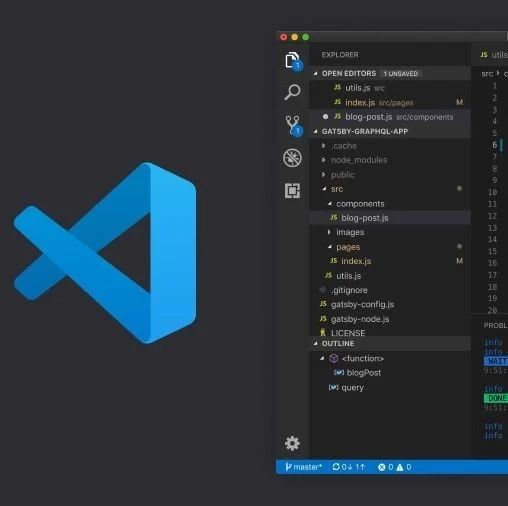Click the yellow minimize window button
The width and height of the screenshot is (508, 506).
pos(295,37)
